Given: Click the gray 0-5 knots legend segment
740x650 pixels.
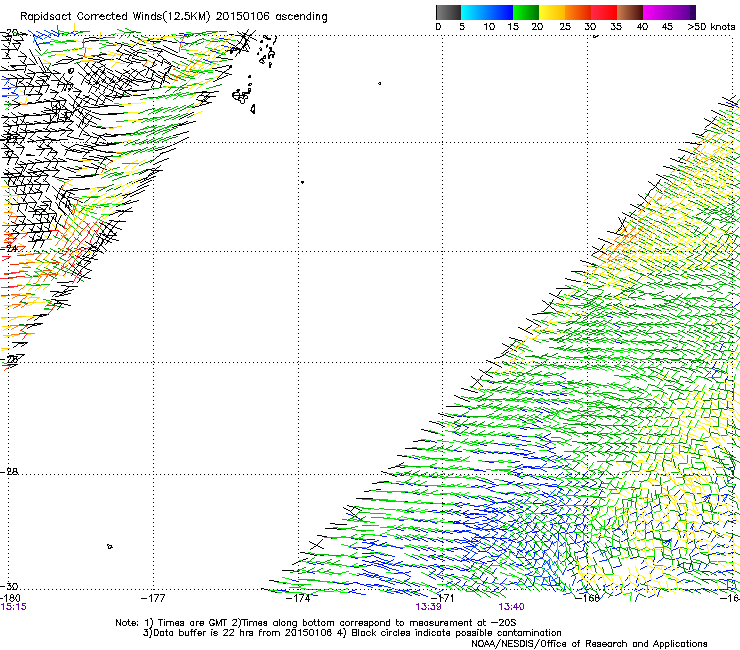Looking at the screenshot, I should coord(448,12).
